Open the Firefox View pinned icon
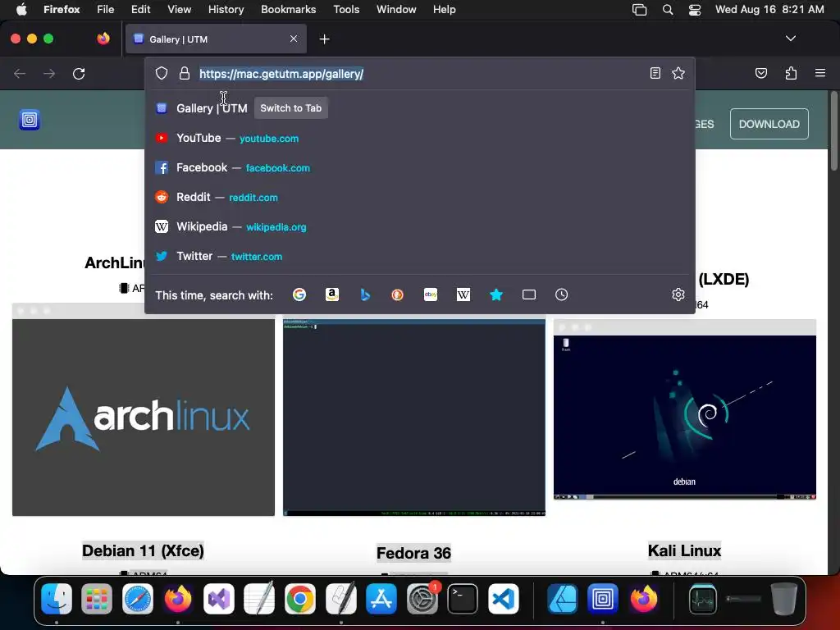The width and height of the screenshot is (840, 630). pyautogui.click(x=103, y=39)
